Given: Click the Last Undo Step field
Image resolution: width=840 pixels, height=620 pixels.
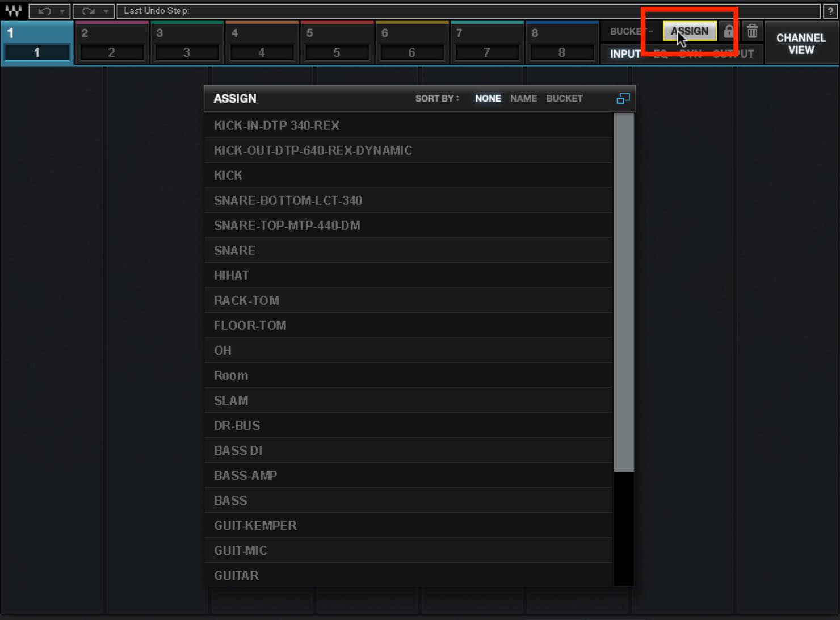Looking at the screenshot, I should coord(469,11).
